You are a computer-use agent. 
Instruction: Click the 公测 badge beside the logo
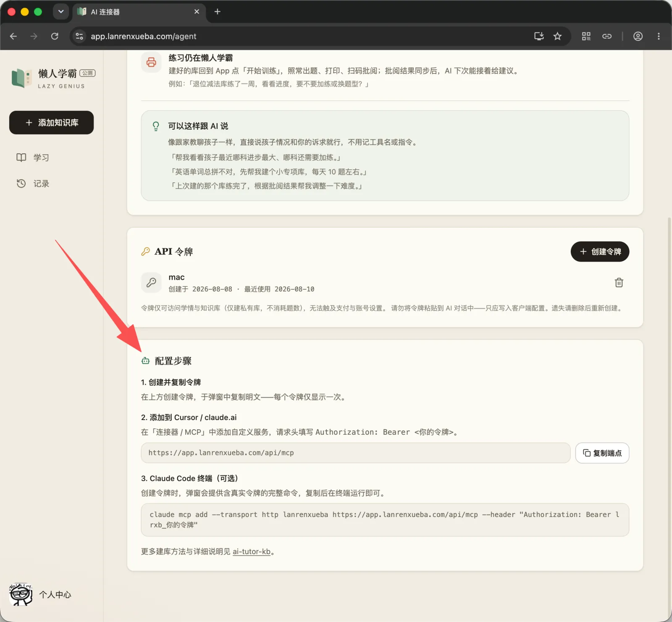[x=87, y=73]
